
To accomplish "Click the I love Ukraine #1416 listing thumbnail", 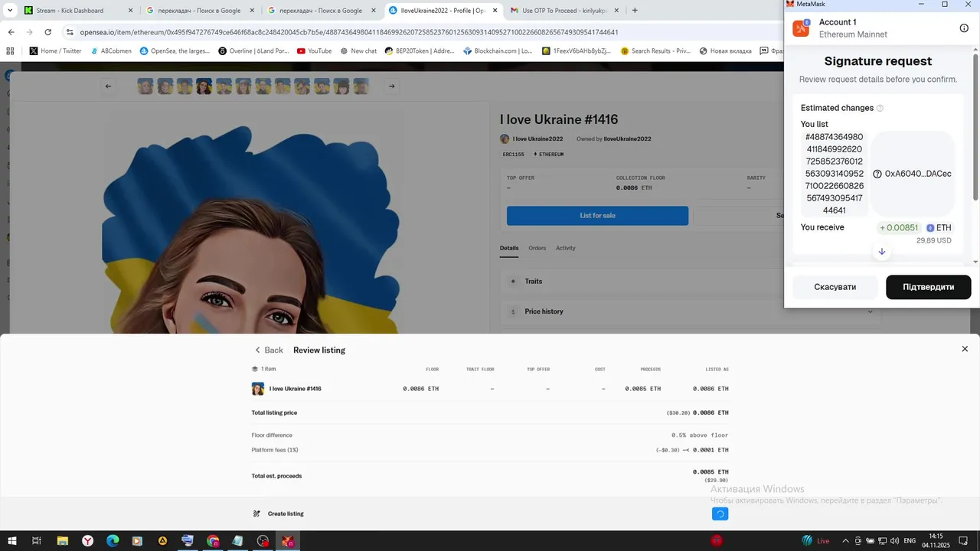I will click(258, 389).
